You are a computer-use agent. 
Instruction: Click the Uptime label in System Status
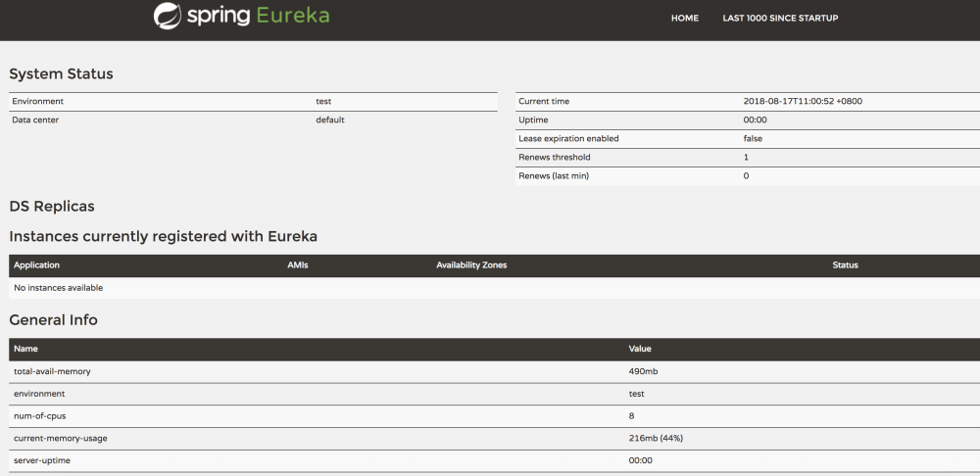coord(533,119)
